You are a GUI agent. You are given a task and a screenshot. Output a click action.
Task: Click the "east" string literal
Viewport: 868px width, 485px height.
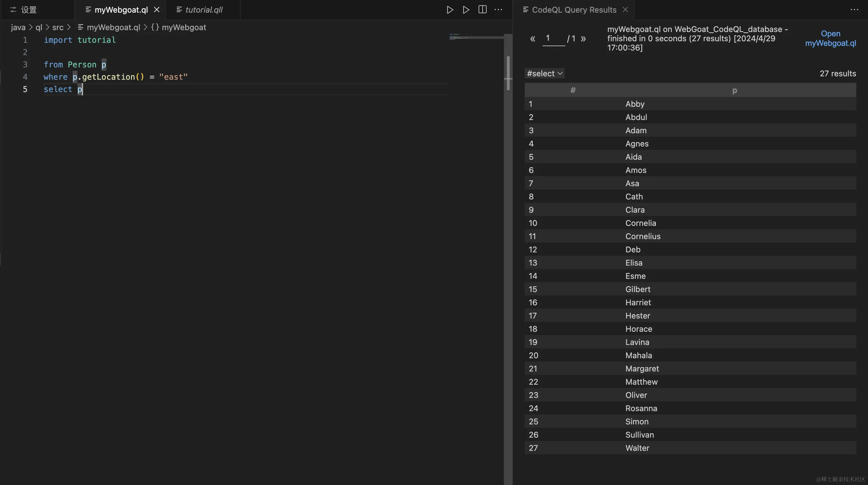click(x=173, y=77)
